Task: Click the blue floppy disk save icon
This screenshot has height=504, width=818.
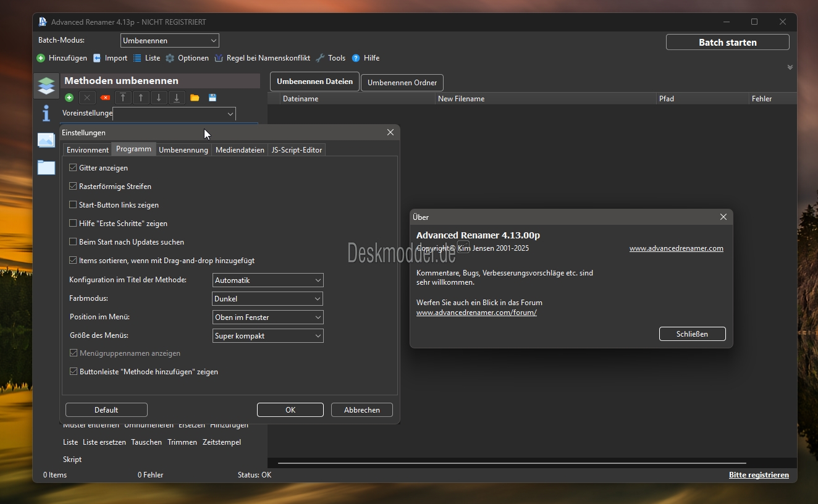Action: (x=213, y=98)
